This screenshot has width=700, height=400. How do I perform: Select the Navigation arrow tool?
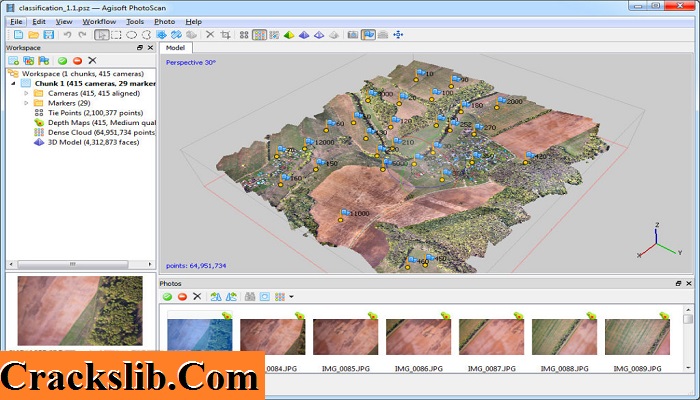(x=101, y=35)
